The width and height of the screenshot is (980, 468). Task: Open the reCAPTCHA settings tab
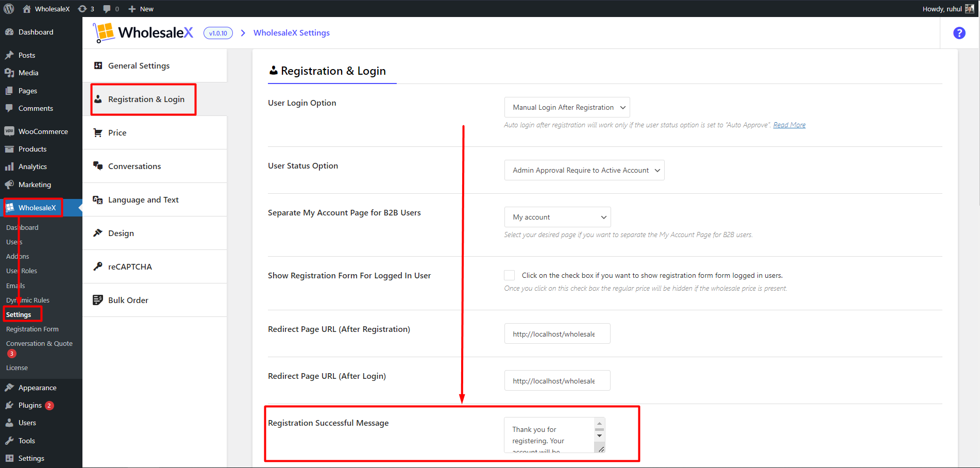[x=155, y=266]
